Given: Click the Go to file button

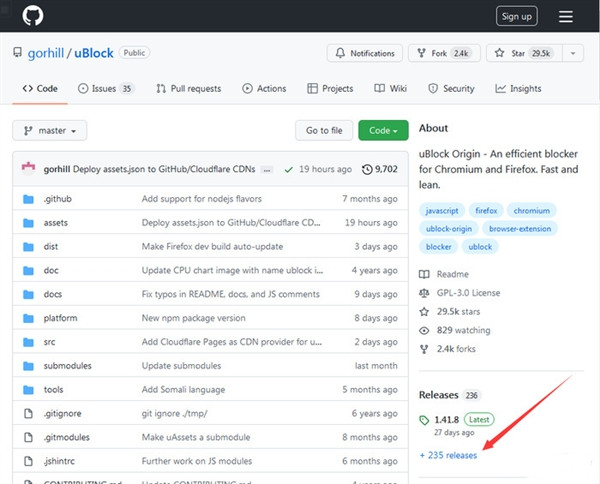Looking at the screenshot, I should (324, 131).
